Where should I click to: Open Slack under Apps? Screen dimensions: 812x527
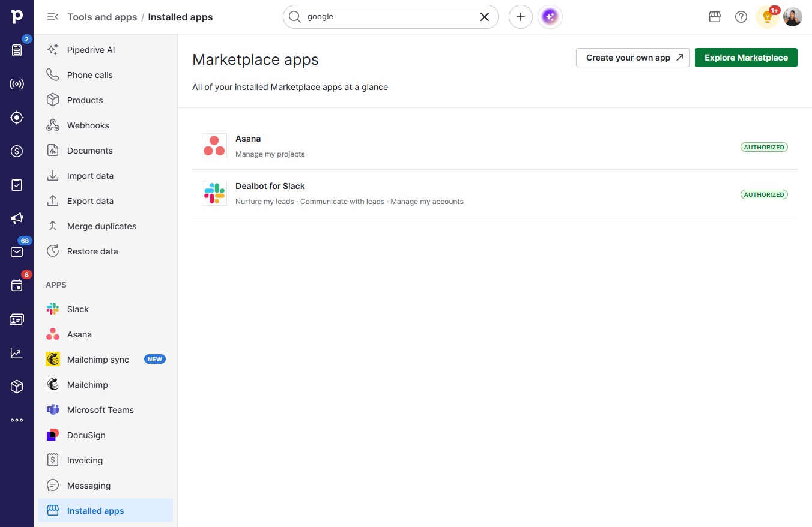point(106,309)
